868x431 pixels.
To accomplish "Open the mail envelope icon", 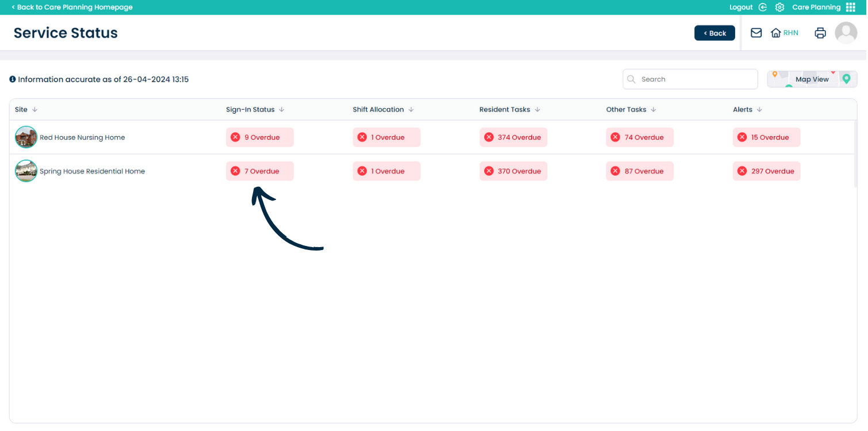I will point(756,33).
